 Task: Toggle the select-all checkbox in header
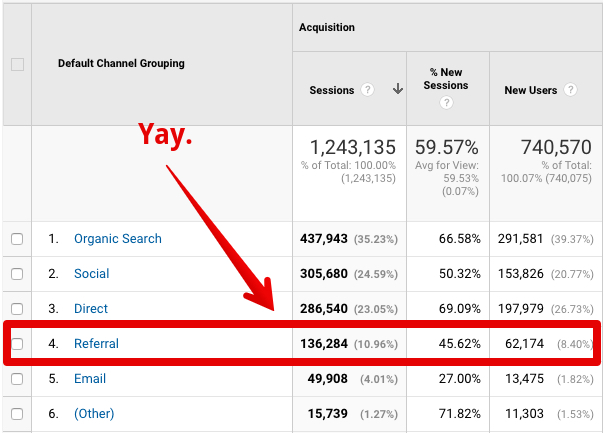[x=16, y=64]
